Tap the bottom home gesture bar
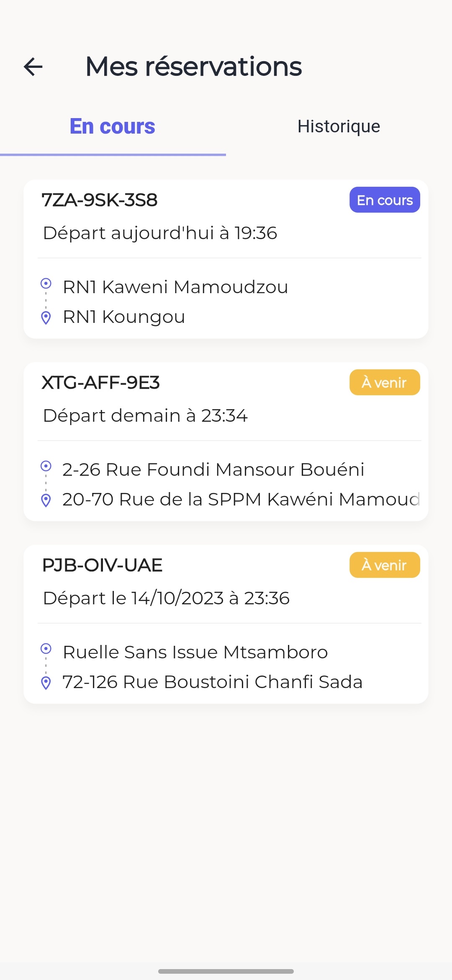452x980 pixels. 226,971
